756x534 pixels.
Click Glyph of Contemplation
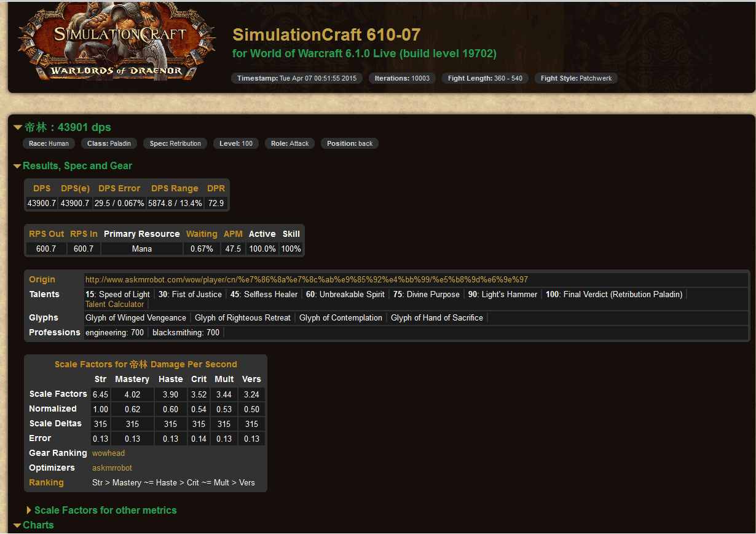341,317
